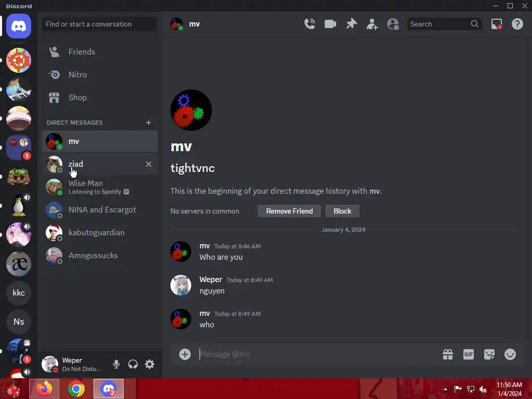Image resolution: width=532 pixels, height=399 pixels.
Task: Open the inbox
Action: pos(497,24)
